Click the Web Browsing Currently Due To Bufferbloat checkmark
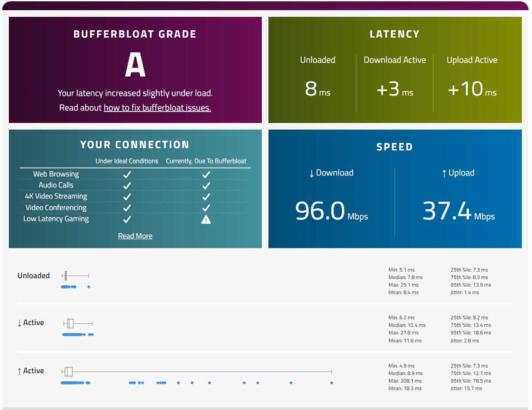 (206, 174)
